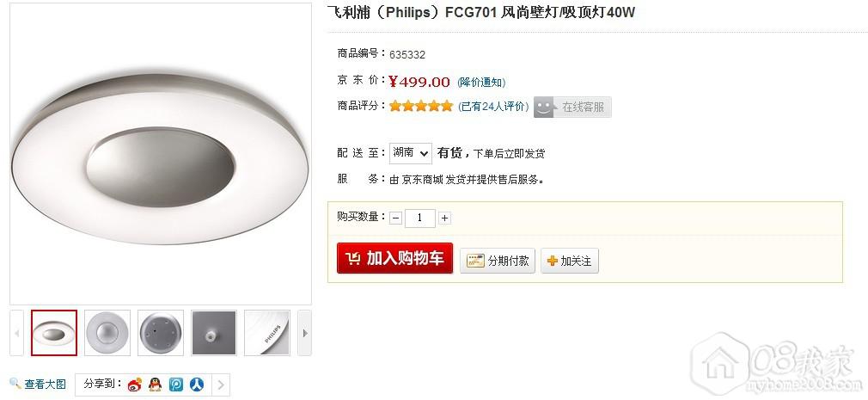Share to Renren icon

tap(197, 385)
